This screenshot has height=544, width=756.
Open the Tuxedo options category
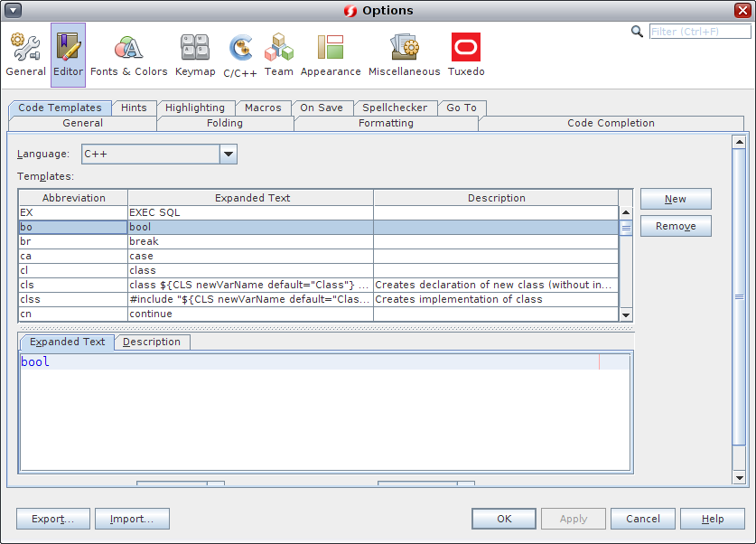[x=466, y=55]
